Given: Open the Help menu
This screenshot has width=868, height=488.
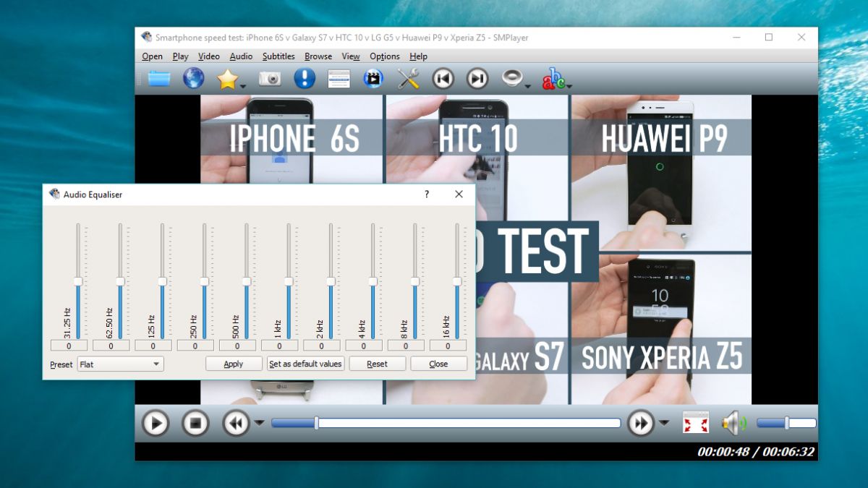Looking at the screenshot, I should click(x=418, y=56).
